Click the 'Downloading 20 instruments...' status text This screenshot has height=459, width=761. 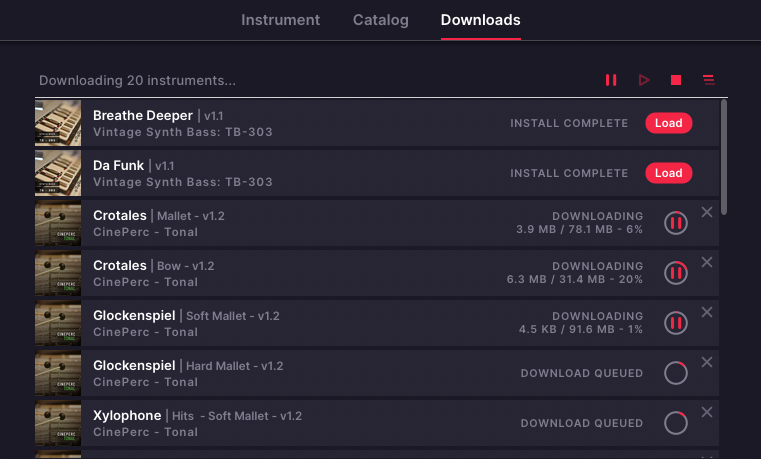(x=137, y=81)
